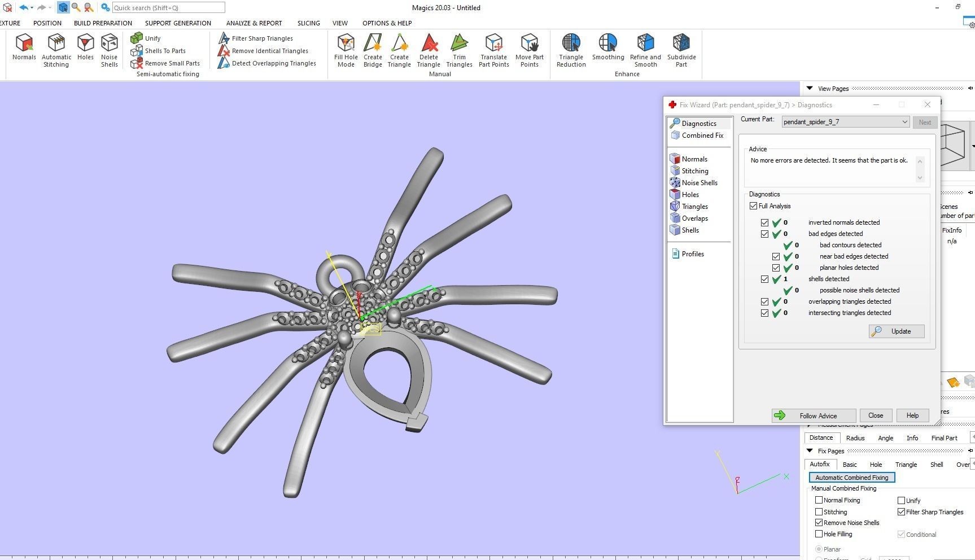
Task: Run Detect Overlapping Triangles
Action: click(x=267, y=63)
